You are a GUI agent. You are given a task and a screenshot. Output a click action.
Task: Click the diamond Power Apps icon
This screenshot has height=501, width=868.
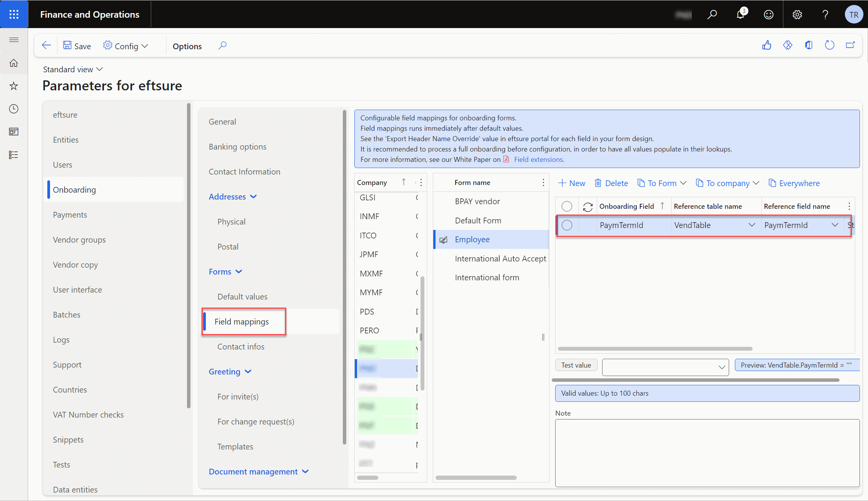[788, 45]
